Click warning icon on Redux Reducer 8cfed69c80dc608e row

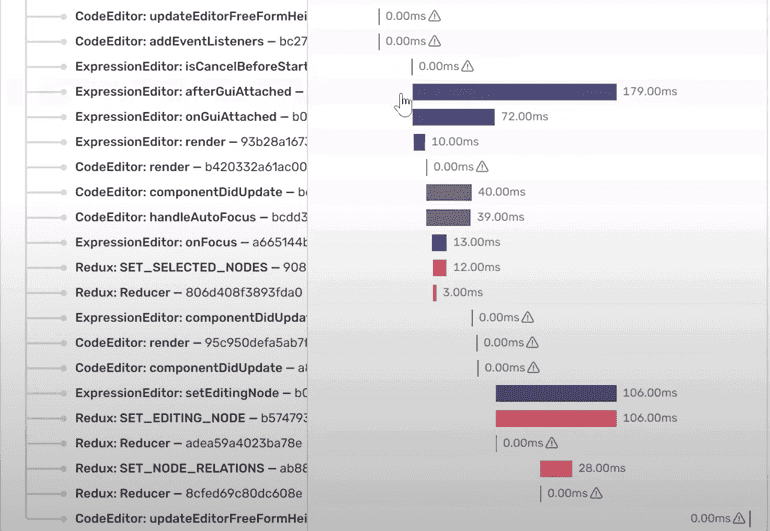pos(596,493)
